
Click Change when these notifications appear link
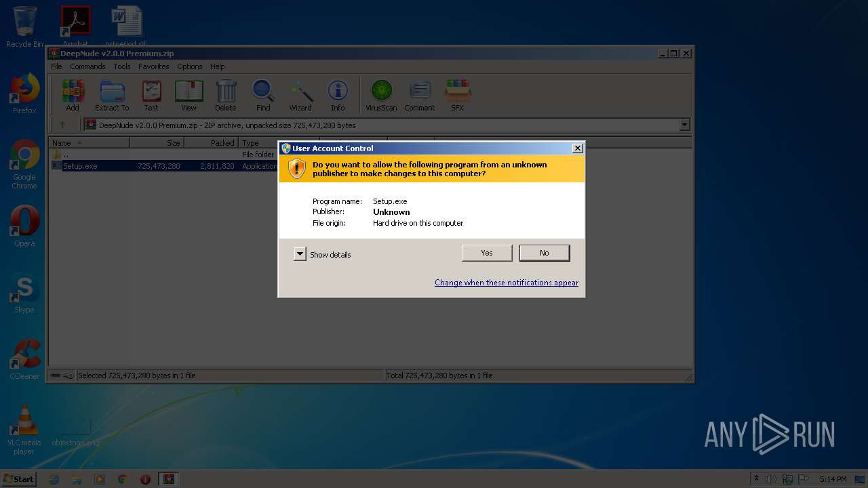pyautogui.click(x=507, y=283)
